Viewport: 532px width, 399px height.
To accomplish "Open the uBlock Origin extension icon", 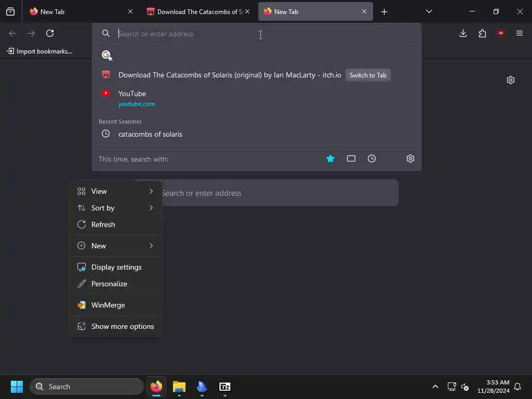I will 501,33.
